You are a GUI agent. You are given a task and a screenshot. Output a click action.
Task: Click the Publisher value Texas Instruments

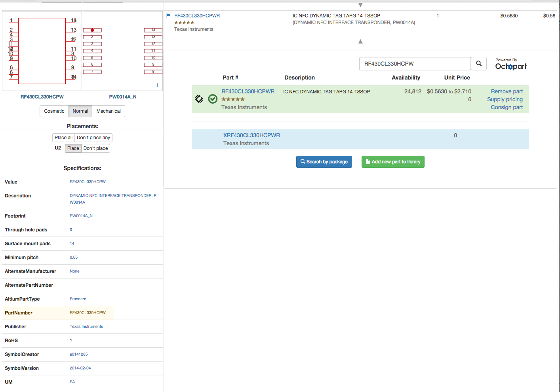[86, 327]
